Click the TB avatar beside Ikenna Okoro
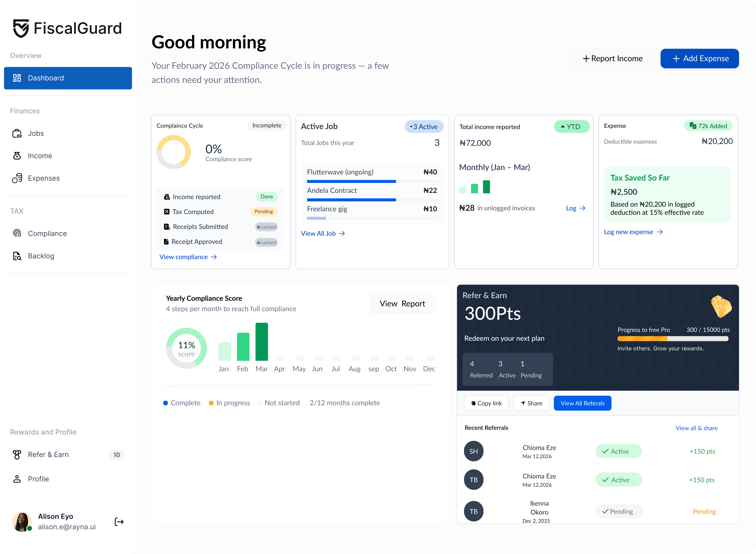Viewport: 756px width, 554px height. (474, 511)
